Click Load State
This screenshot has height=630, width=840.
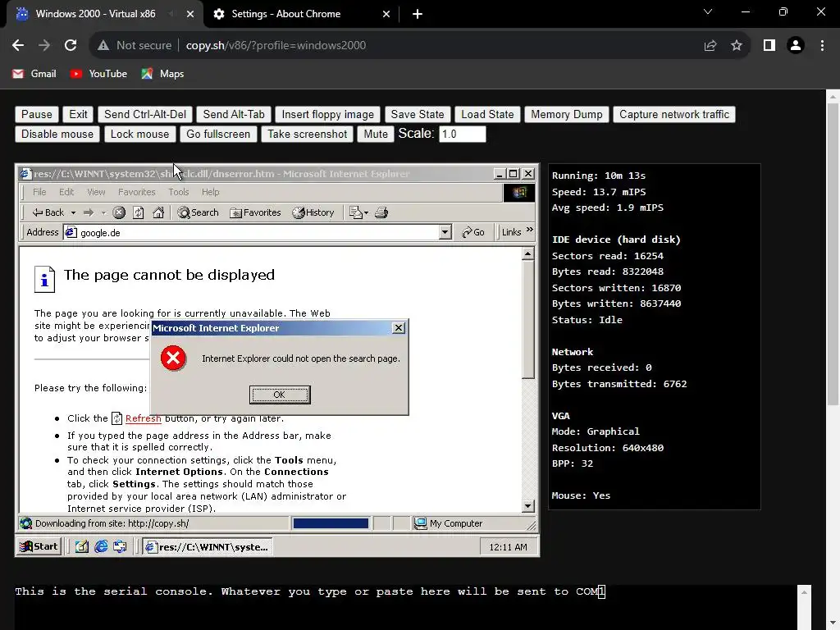487,115
